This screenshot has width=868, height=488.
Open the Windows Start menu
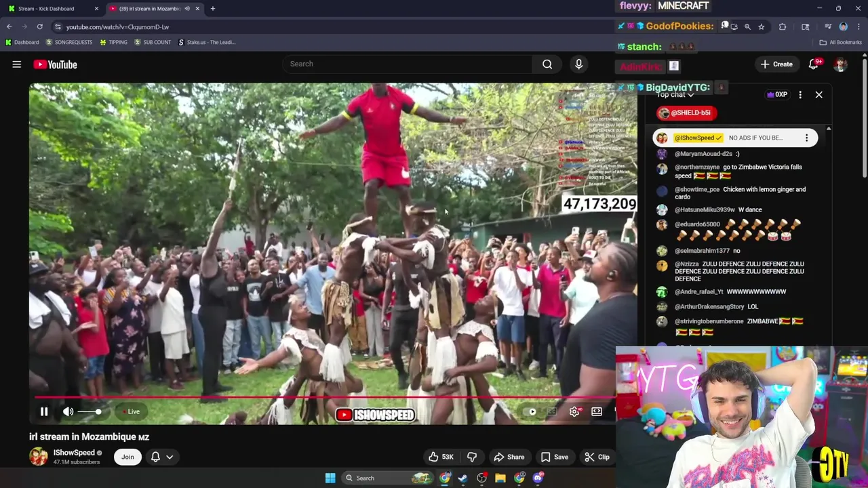[x=330, y=478]
